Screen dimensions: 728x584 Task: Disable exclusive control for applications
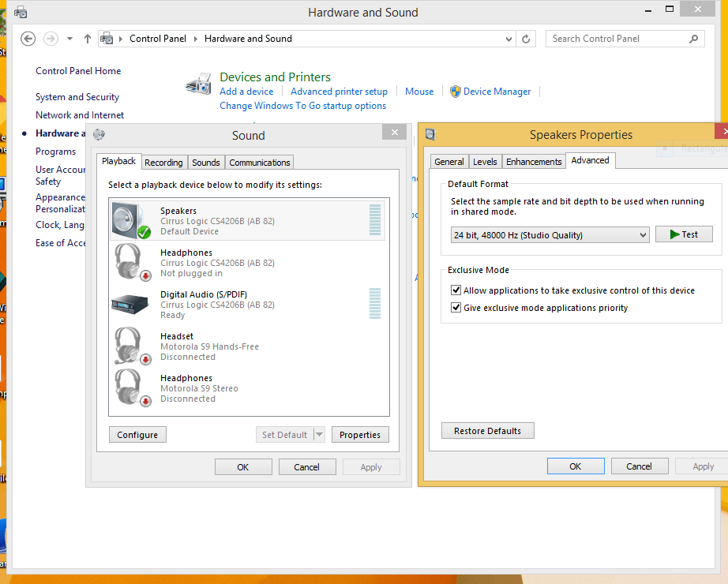coord(456,290)
